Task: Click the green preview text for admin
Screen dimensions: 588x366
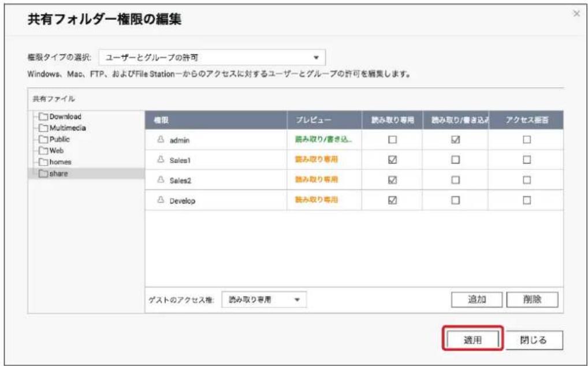Action: [x=323, y=139]
